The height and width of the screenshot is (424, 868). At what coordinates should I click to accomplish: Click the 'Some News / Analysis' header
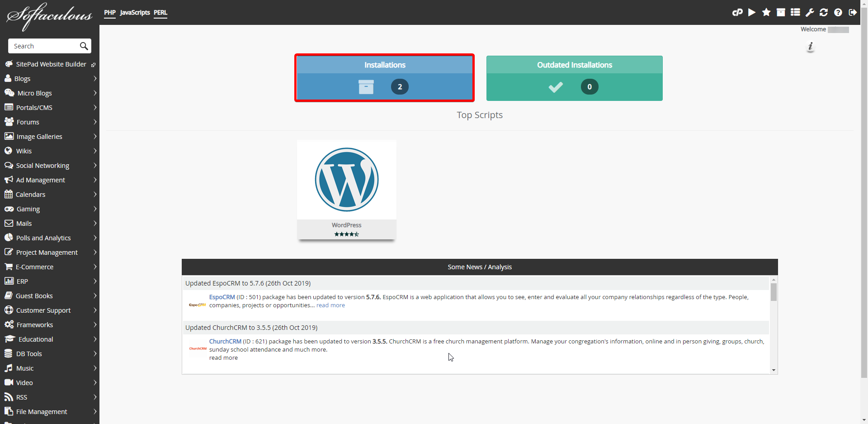point(480,267)
